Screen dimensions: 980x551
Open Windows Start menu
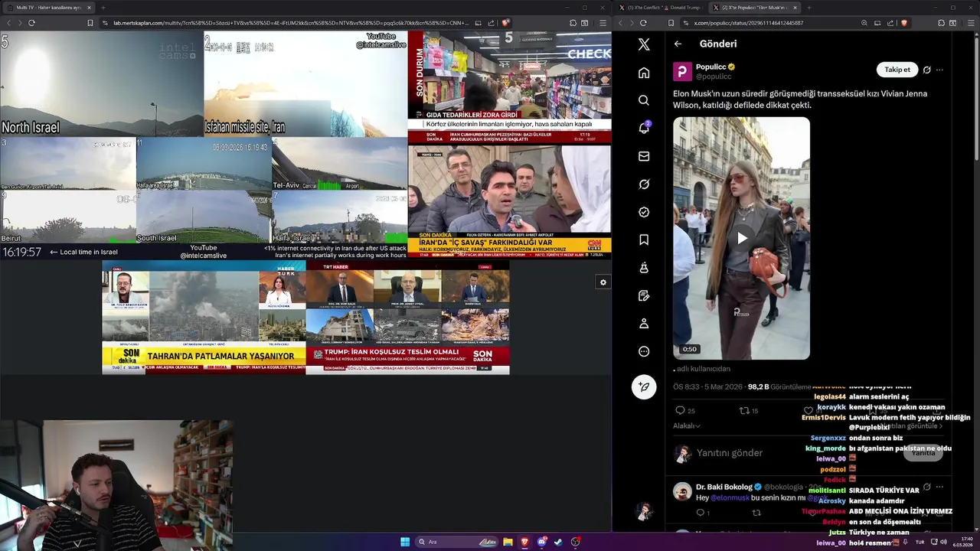point(405,542)
